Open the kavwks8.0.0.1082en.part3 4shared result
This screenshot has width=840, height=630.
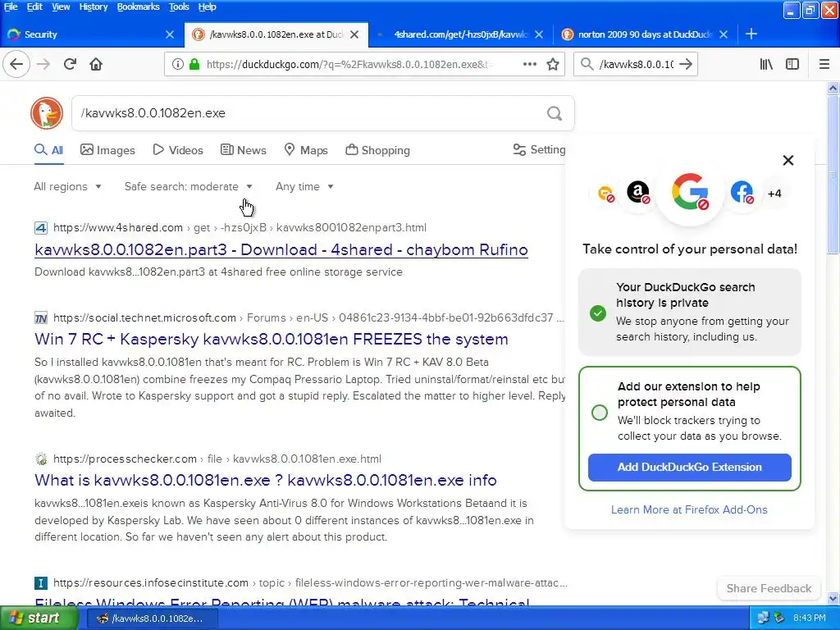(x=281, y=249)
